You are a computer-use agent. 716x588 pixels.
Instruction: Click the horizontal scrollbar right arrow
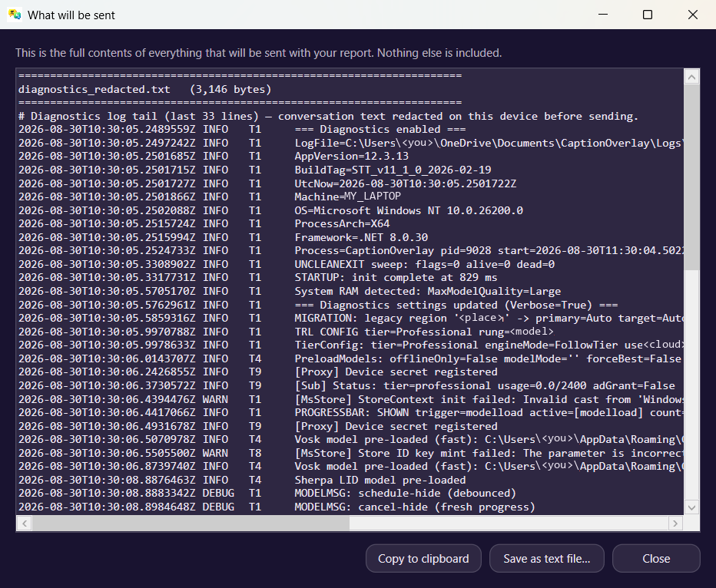[x=675, y=524]
